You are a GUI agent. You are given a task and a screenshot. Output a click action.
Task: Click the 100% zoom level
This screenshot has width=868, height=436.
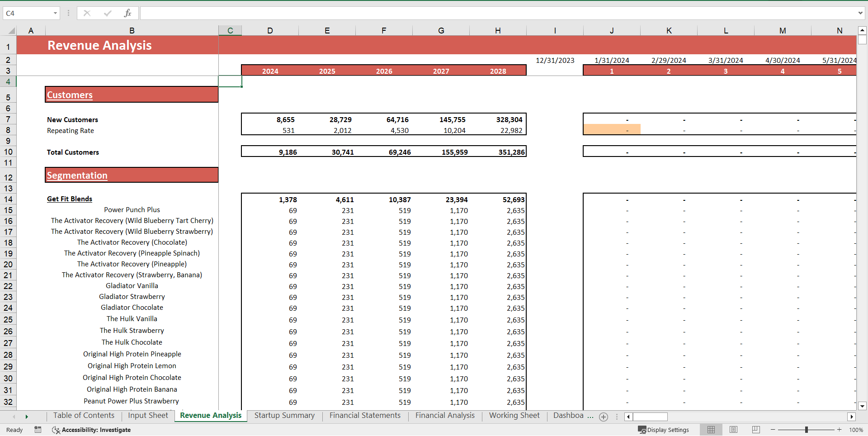(856, 430)
